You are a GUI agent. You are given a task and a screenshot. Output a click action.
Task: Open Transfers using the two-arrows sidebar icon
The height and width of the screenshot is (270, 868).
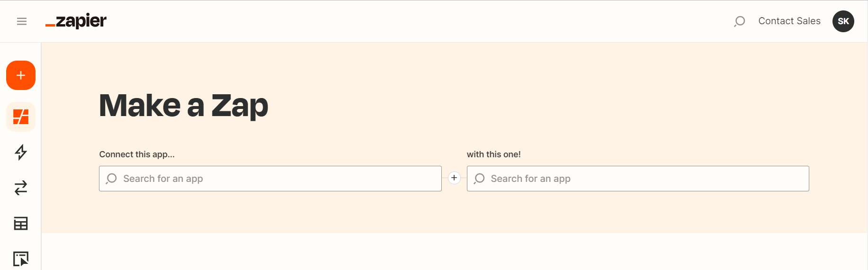click(21, 188)
